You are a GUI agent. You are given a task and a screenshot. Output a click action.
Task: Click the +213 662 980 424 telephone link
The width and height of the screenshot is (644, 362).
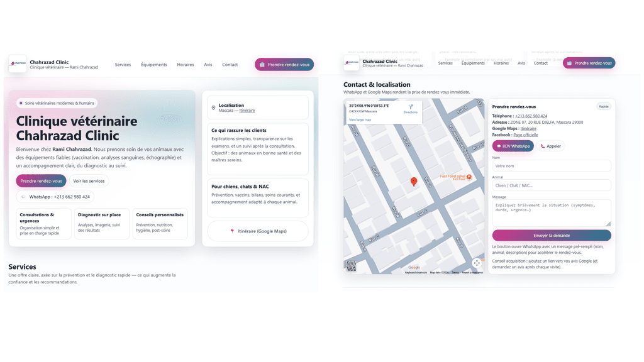[531, 116]
